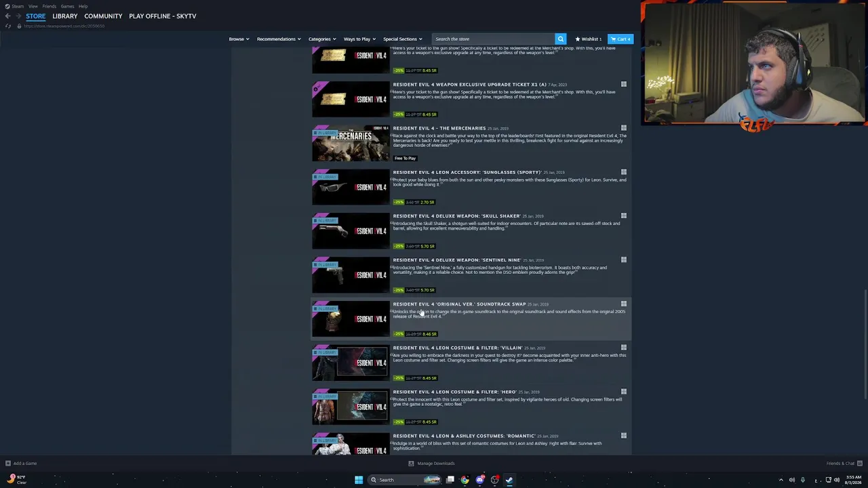Open Resident Evil 4 - The Mercenaries title link
Screen dimensions: 868x488
(439, 128)
